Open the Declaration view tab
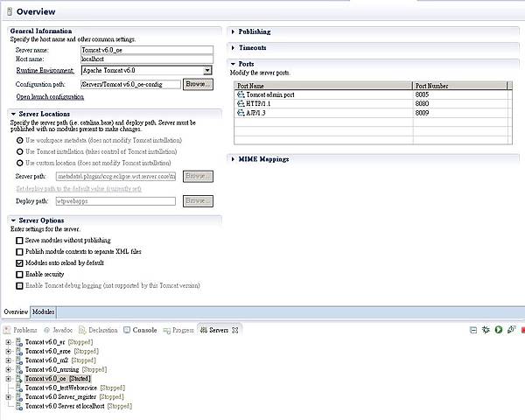Screen dimensions: 525x420 (98, 330)
